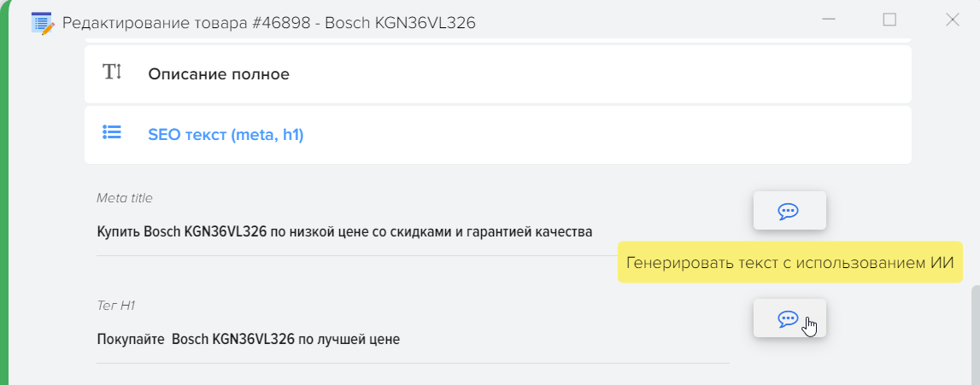This screenshot has height=385, width=980.
Task: Click the partially hidden panel above Описание полное
Action: pos(497,40)
